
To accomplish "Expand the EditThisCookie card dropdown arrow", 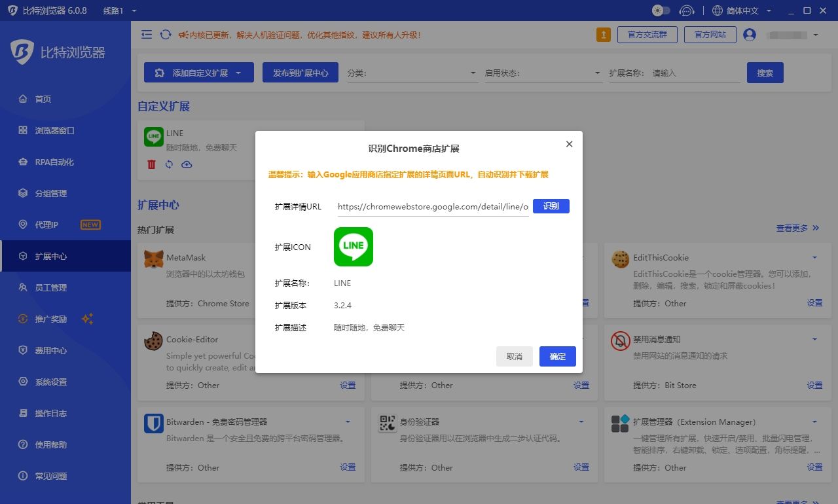I will coord(815,258).
